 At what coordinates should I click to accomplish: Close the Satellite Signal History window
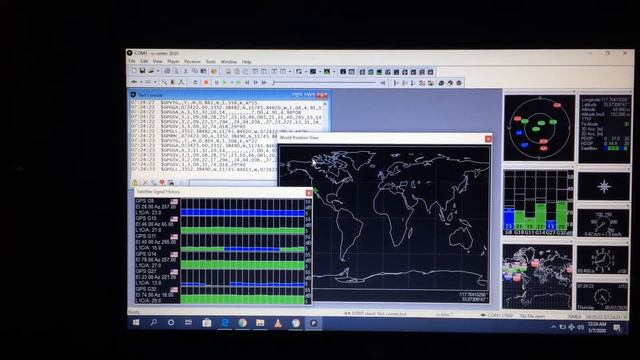pyautogui.click(x=309, y=192)
